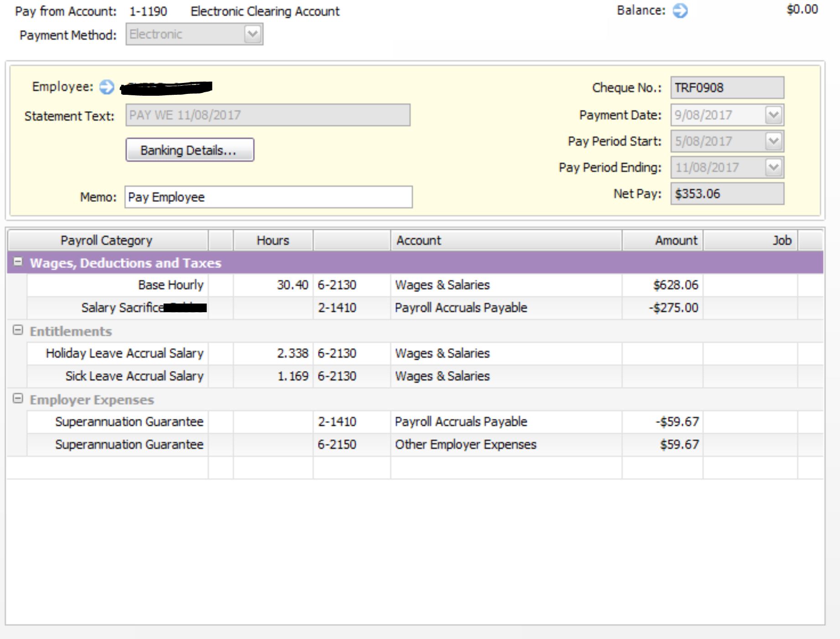Click the Banking Details button
840x639 pixels.
190,149
